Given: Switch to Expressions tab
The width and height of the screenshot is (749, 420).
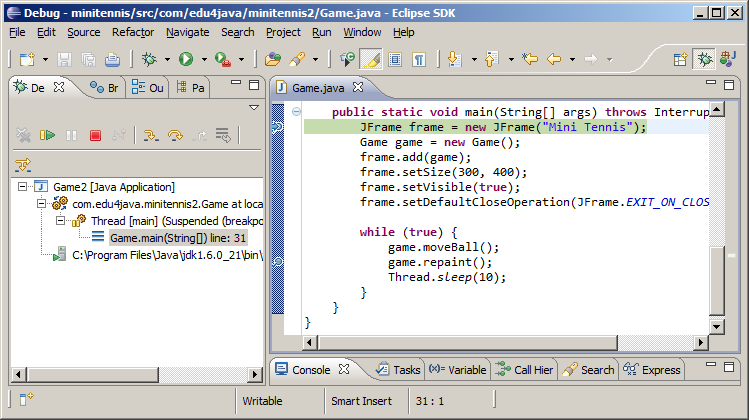Looking at the screenshot, I should 652,370.
